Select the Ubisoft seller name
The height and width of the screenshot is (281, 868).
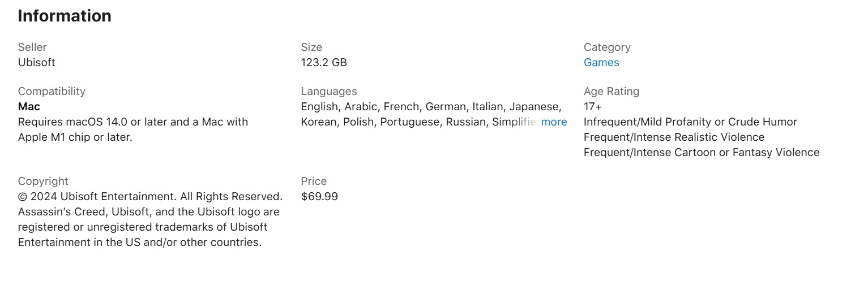37,63
